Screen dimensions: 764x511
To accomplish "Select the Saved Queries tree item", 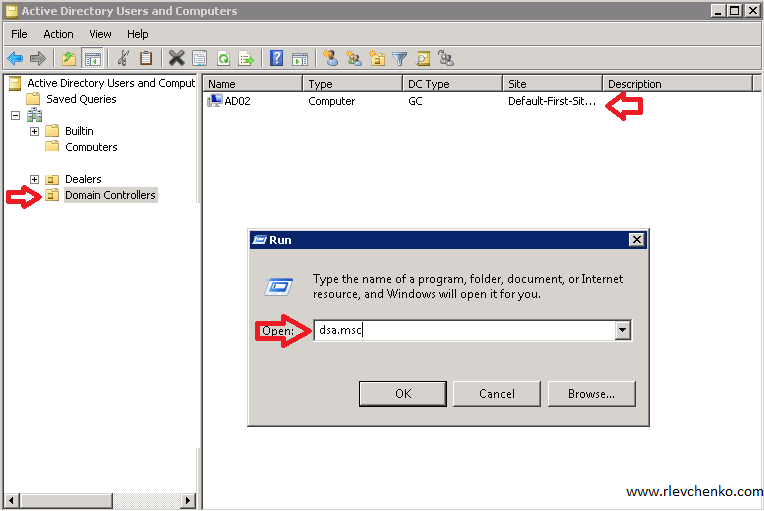I will [81, 99].
